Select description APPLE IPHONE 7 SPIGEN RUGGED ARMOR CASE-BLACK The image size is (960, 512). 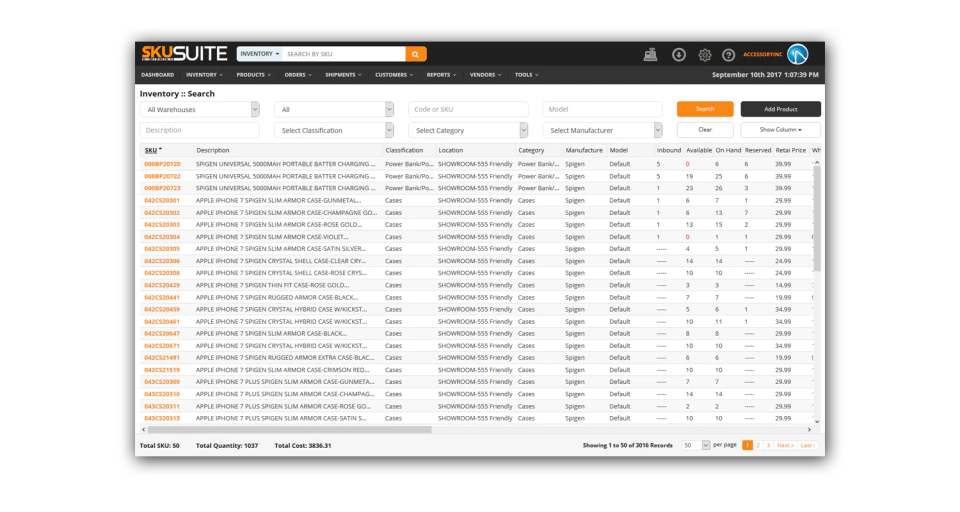[277, 298]
